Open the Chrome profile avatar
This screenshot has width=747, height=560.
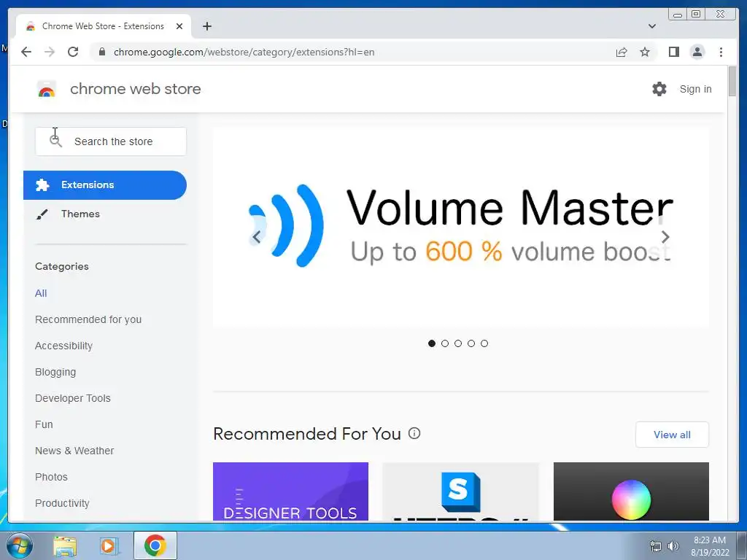click(x=697, y=52)
